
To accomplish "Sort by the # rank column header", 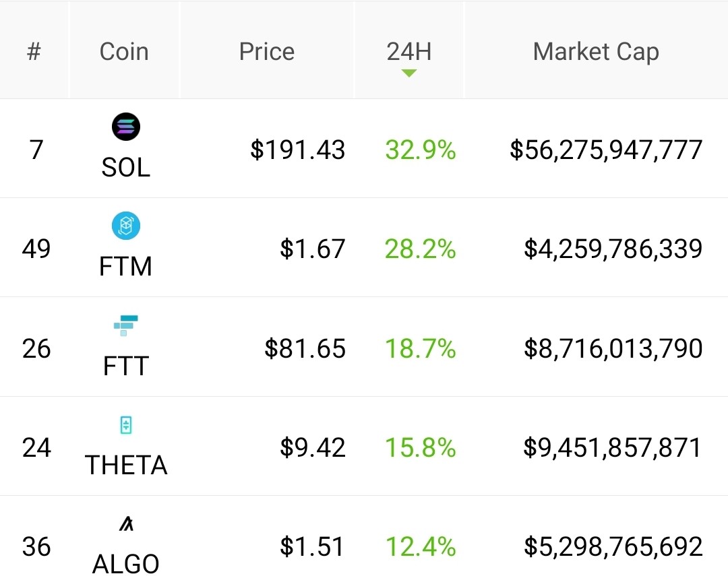I will point(34,51).
